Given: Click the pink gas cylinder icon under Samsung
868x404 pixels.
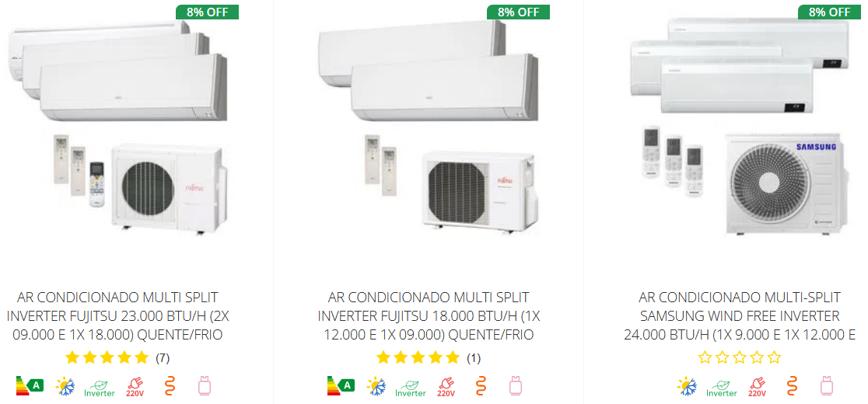Looking at the screenshot, I should tap(827, 386).
